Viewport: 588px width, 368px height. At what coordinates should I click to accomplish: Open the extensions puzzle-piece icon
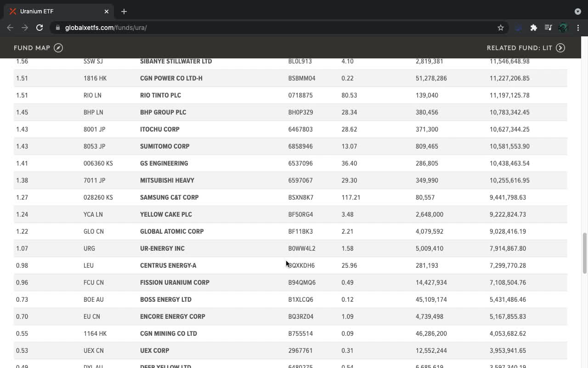(x=533, y=28)
